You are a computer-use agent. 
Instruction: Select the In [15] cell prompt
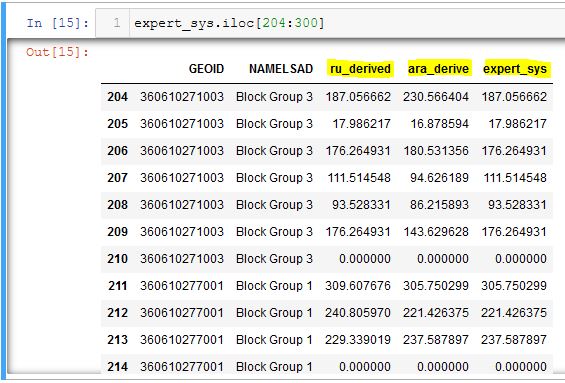[x=58, y=23]
